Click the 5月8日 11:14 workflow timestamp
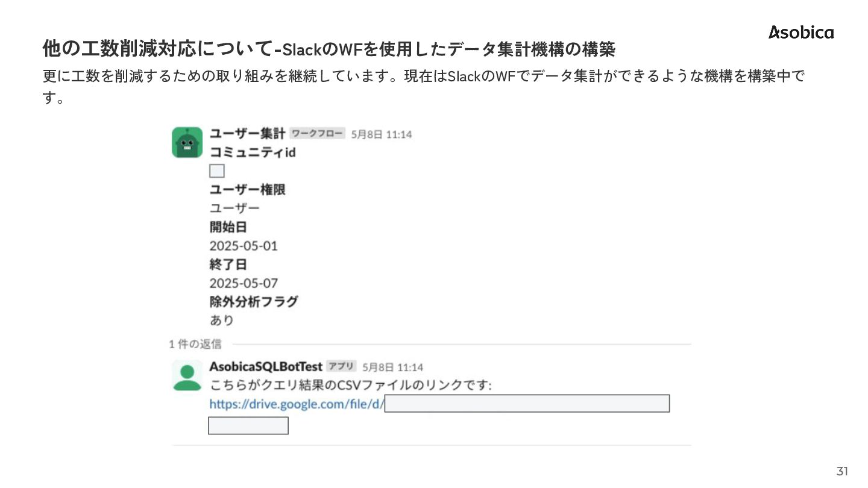The image size is (868, 488). (382, 134)
